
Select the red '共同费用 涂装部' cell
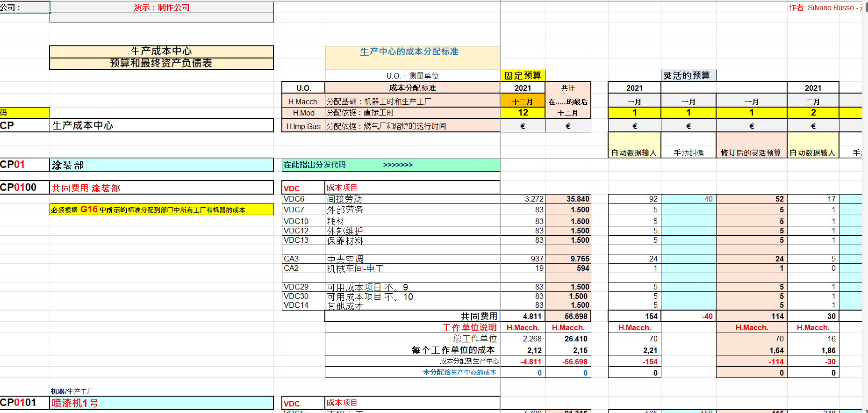pos(162,188)
